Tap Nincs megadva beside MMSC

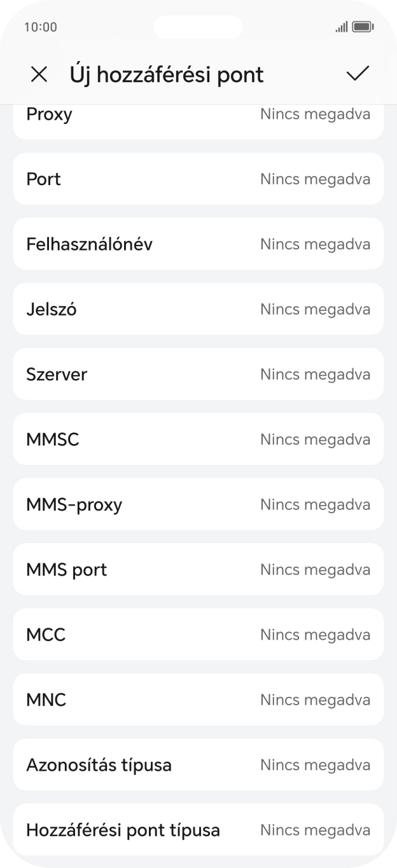pyautogui.click(x=315, y=439)
